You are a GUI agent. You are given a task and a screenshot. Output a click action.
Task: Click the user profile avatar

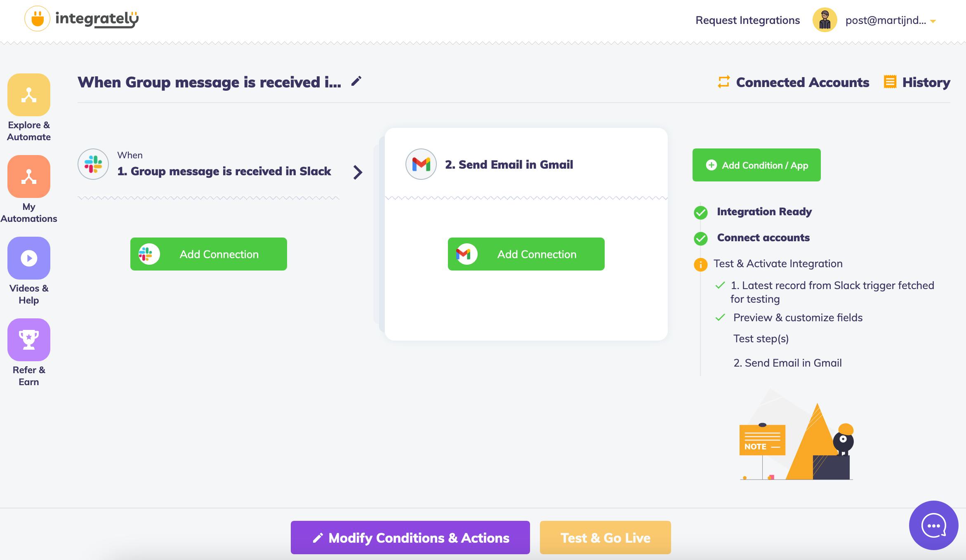click(825, 20)
